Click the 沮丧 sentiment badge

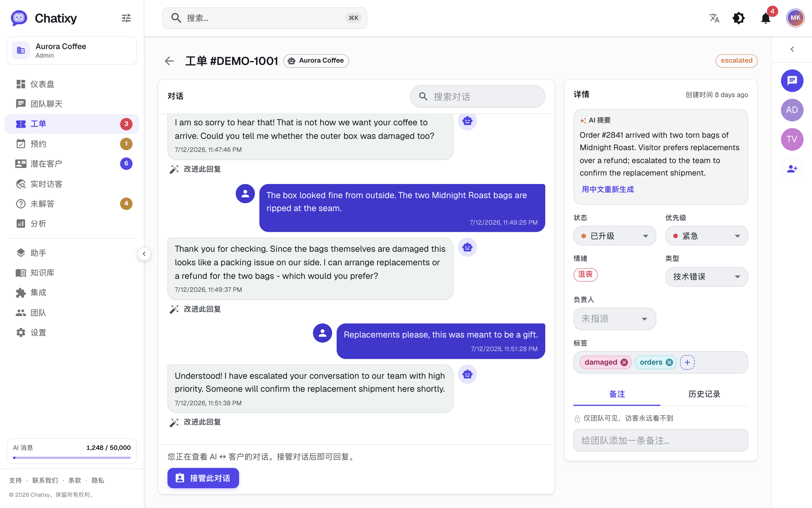[586, 275]
